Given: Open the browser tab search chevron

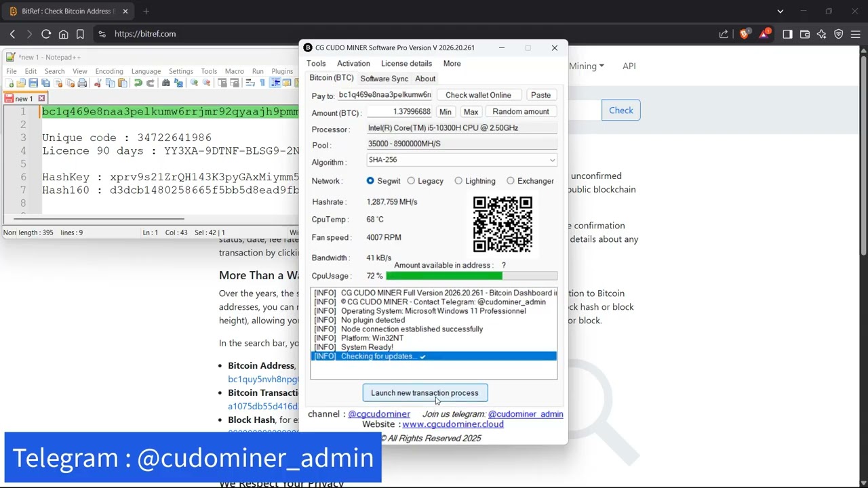Looking at the screenshot, I should pyautogui.click(x=780, y=11).
